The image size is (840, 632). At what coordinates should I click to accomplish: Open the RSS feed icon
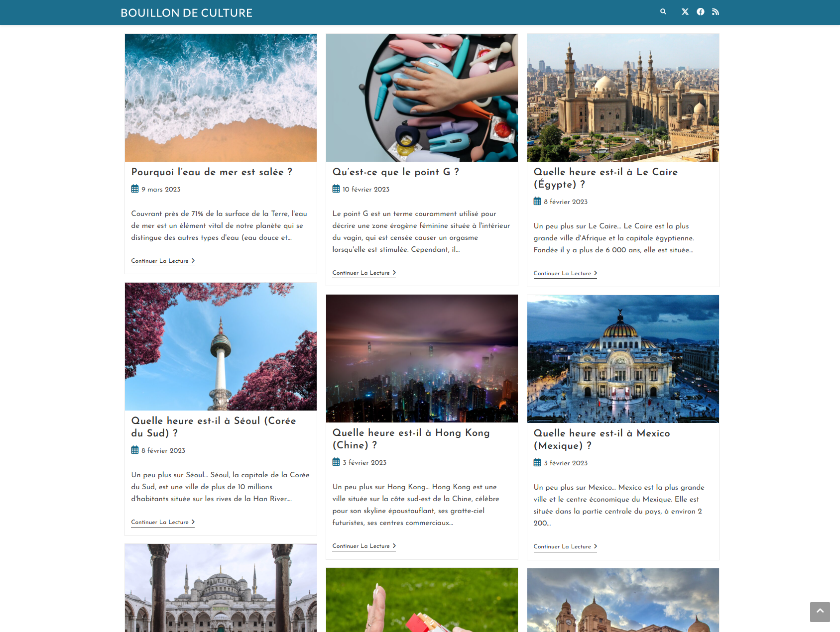pos(716,12)
